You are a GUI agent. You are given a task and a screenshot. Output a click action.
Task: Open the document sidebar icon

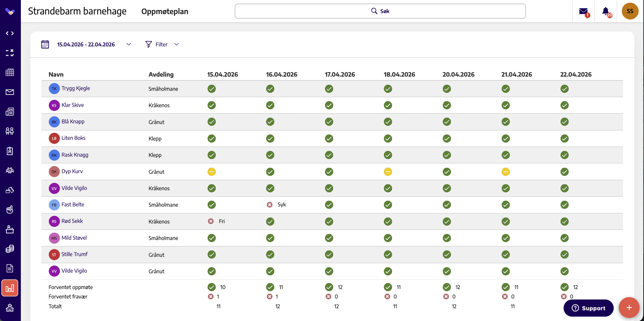[10, 268]
